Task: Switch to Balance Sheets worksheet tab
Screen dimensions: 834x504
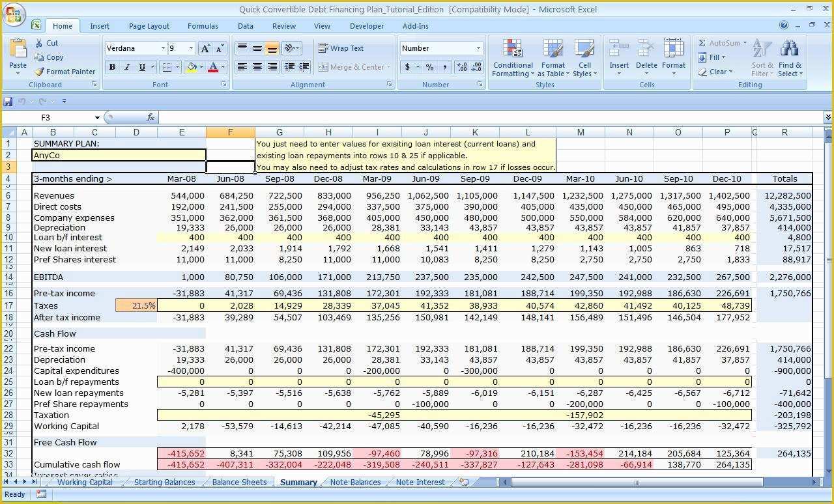Action: 239,483
